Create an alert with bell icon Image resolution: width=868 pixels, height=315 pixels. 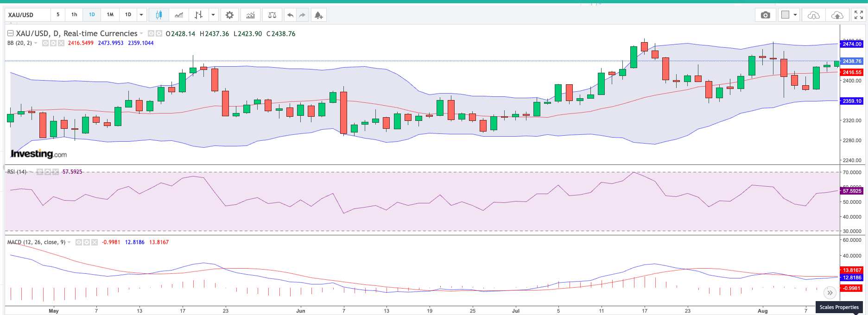point(318,15)
